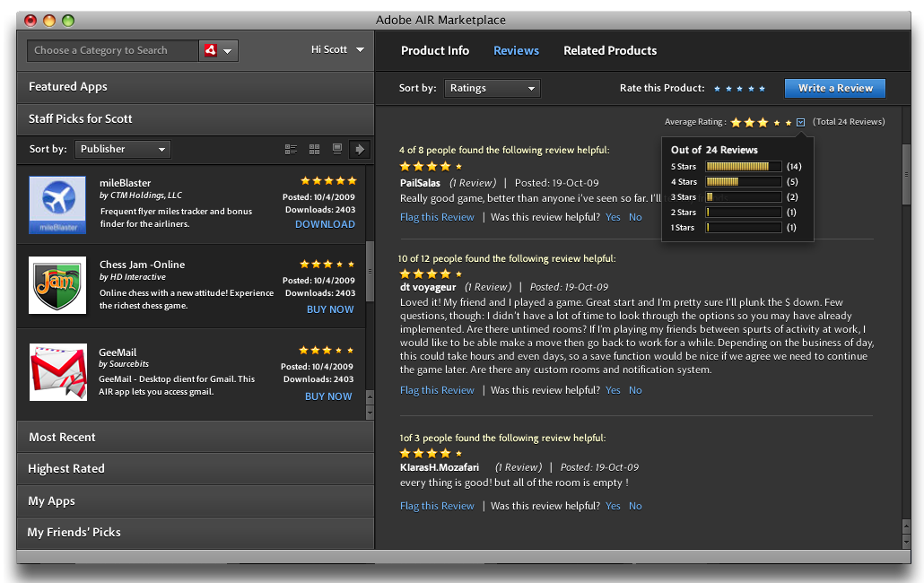The height and width of the screenshot is (583, 924).
Task: Open the Publisher sort dropdown
Action: (x=123, y=149)
